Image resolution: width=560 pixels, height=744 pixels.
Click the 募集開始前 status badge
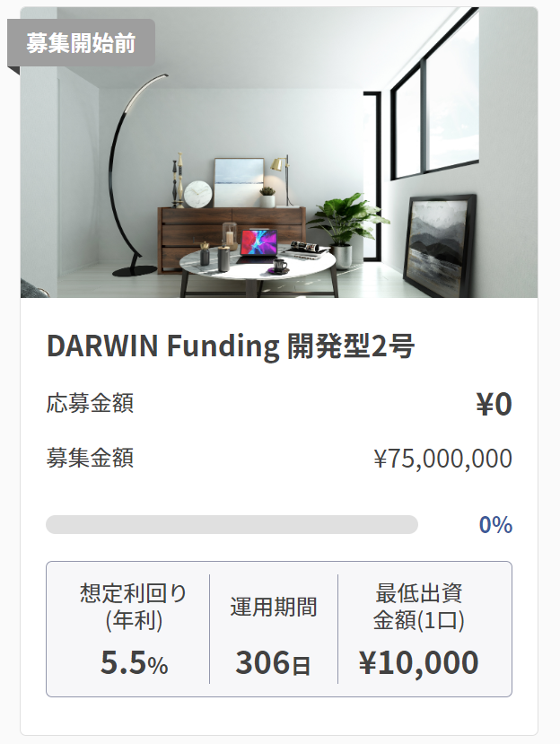point(81,43)
